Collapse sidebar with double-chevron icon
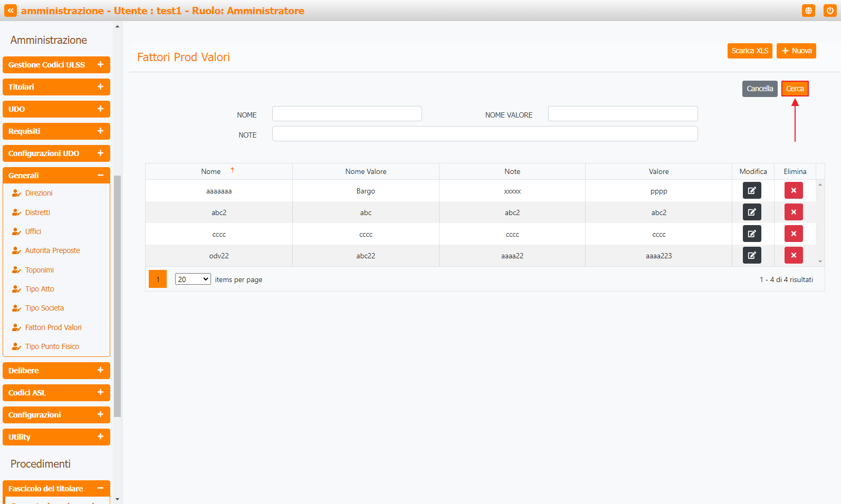Image resolution: width=841 pixels, height=504 pixels. tap(11, 11)
